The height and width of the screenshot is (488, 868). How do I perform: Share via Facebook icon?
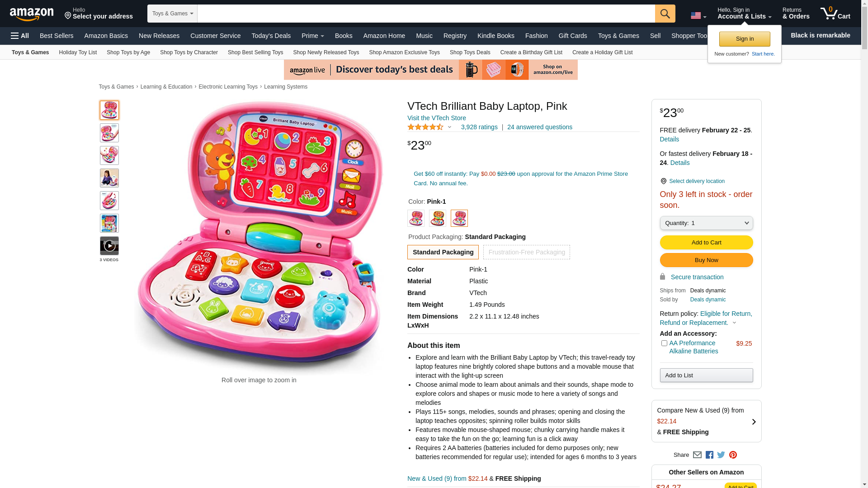(x=709, y=455)
